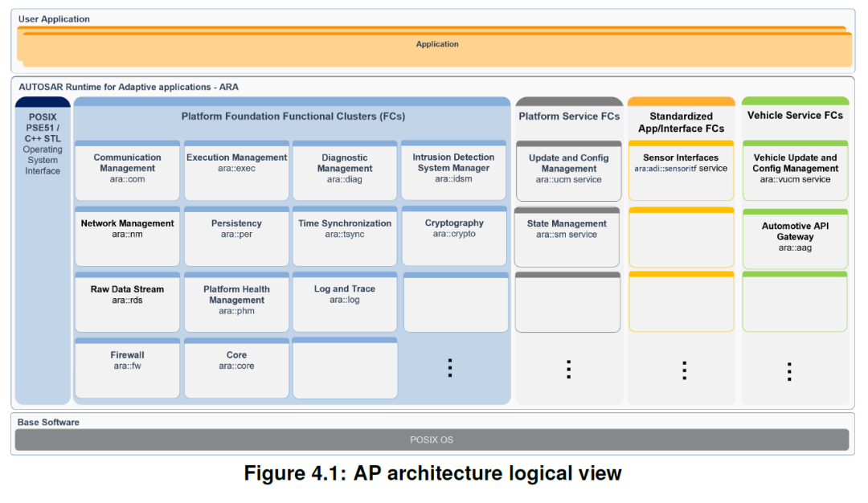Select the gray POSIX OS bar
The height and width of the screenshot is (503, 868).
point(432,440)
